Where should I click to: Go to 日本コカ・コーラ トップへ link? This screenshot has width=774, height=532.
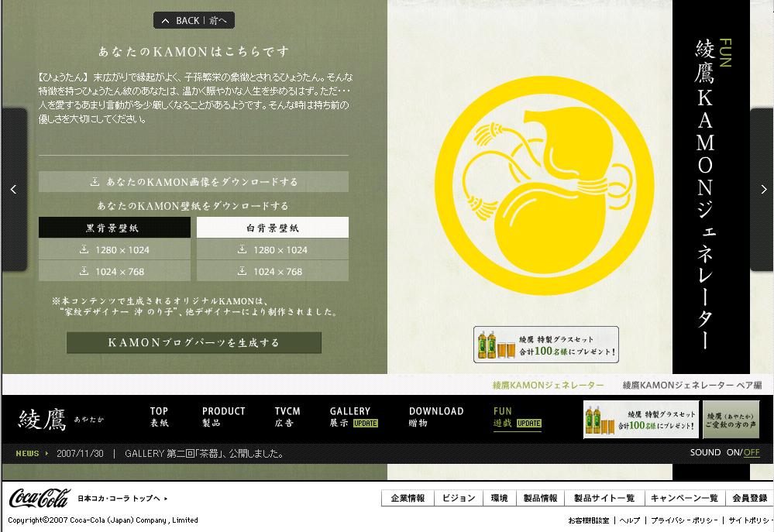[122, 499]
